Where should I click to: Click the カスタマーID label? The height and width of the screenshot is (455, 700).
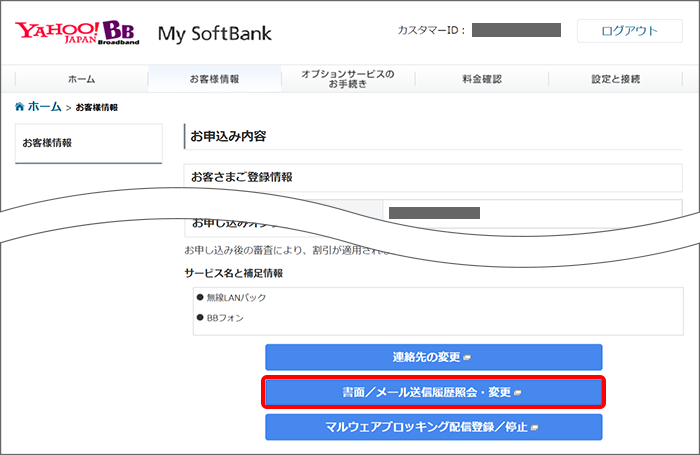431,30
